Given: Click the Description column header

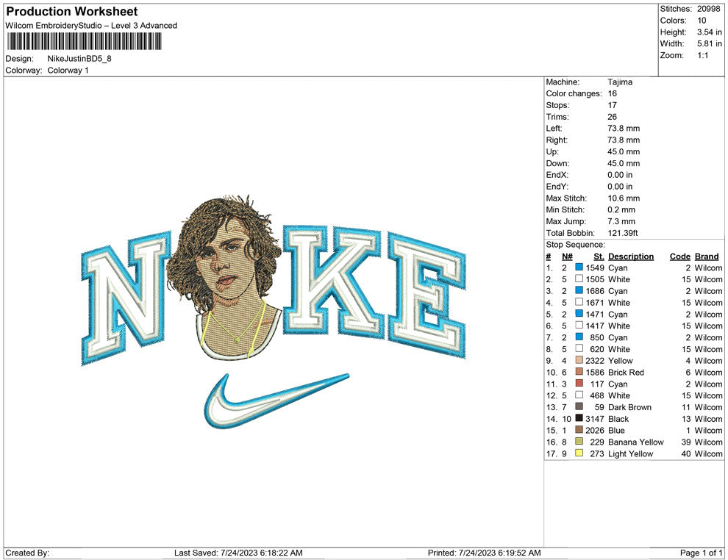Looking at the screenshot, I should [x=630, y=256].
